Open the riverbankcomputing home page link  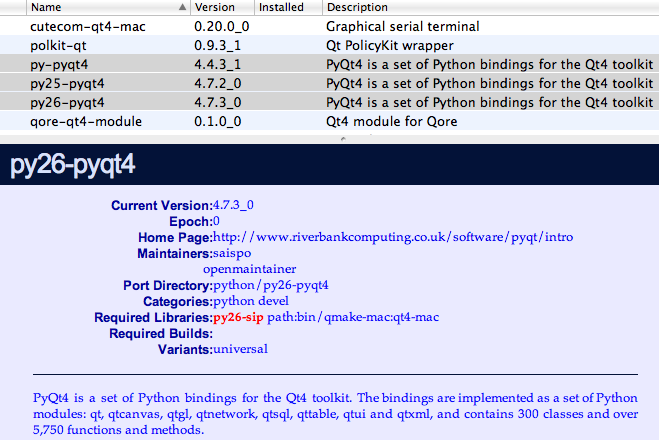pyautogui.click(x=393, y=237)
